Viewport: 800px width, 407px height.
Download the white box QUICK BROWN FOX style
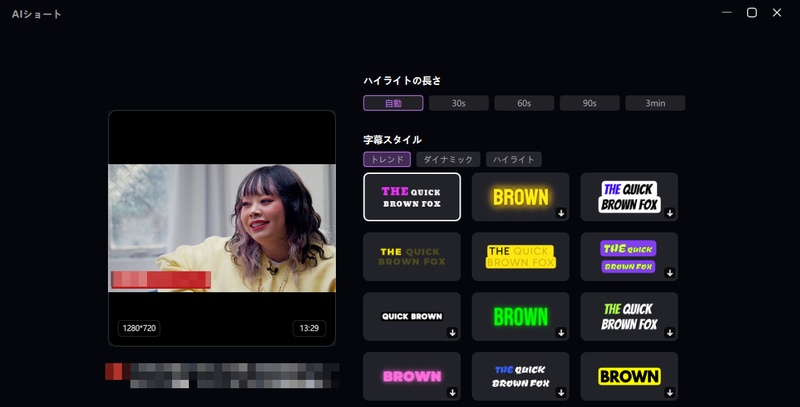[x=670, y=213]
